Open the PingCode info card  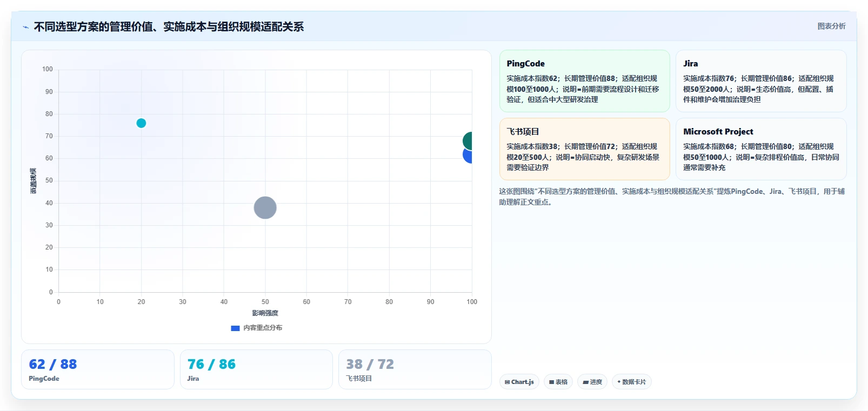pyautogui.click(x=584, y=81)
